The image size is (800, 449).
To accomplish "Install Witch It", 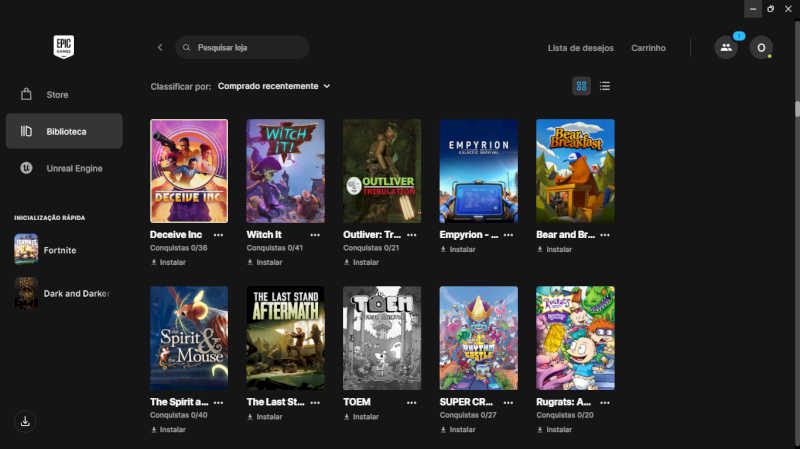I will coord(265,262).
